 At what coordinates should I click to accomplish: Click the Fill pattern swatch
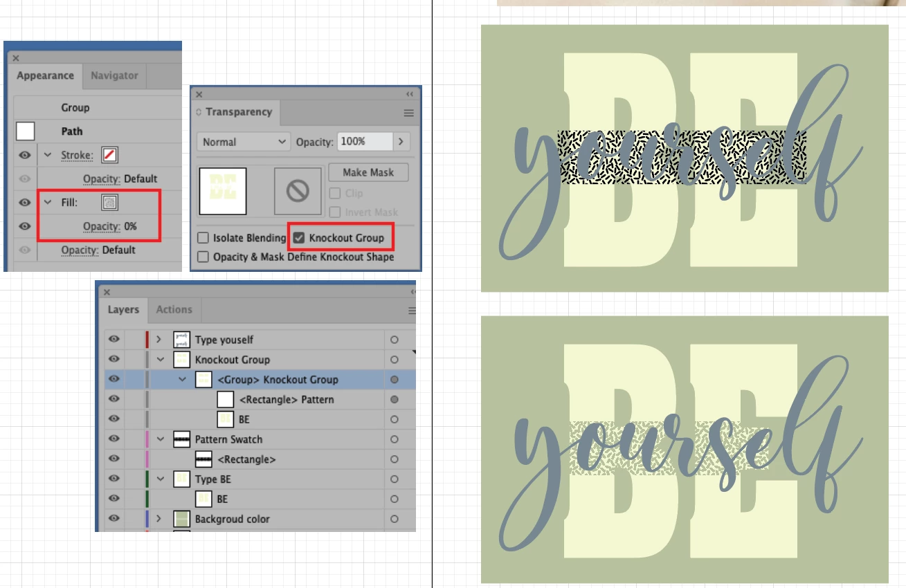[x=109, y=202]
